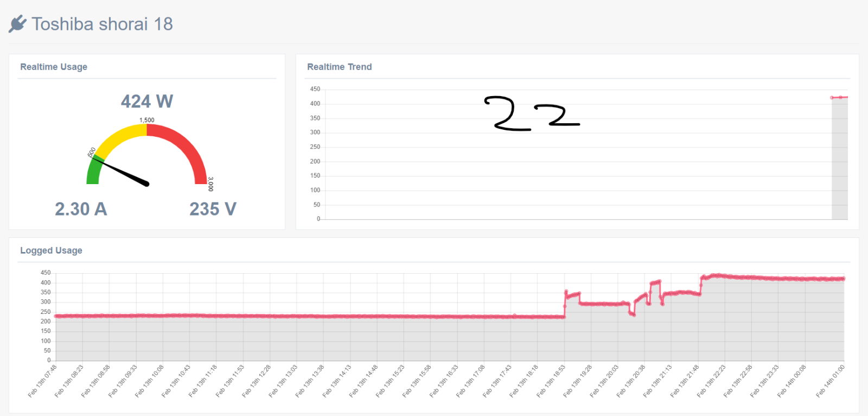Select the "2.30 A" current reading

coord(81,209)
